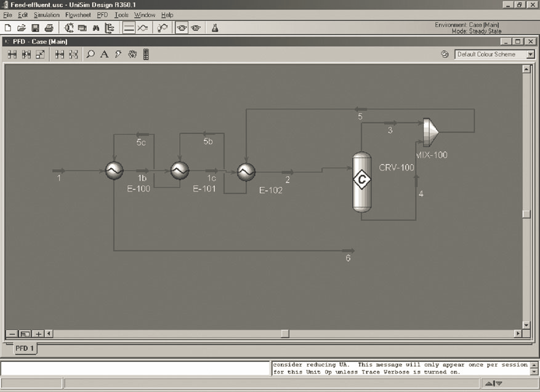Save the case using the floppy disk icon
Image resolution: width=540 pixels, height=392 pixels.
tap(35, 28)
